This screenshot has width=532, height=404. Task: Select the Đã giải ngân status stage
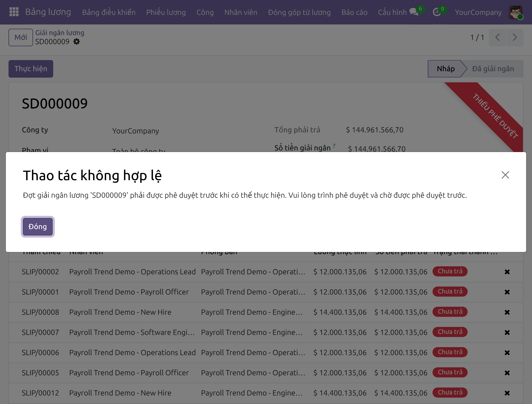pyautogui.click(x=493, y=69)
